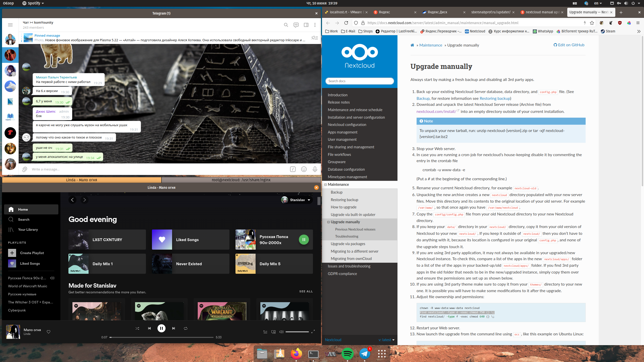Create a new Spotify playlist
The height and width of the screenshot is (362, 644).
[31, 253]
